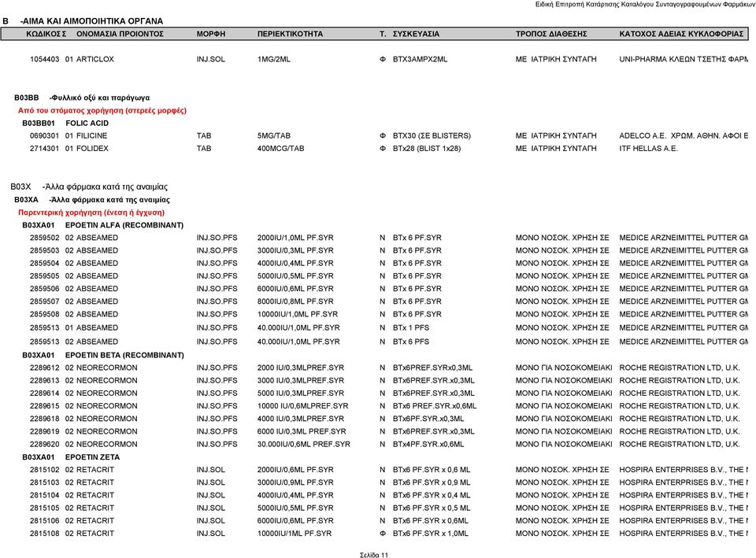Click section title ΑΙΜΑ ΚΑΙ ΑΙΜΟΠΟΙΗΤΙΚΑ ΟΡΓΑΝΑ

click(x=91, y=21)
